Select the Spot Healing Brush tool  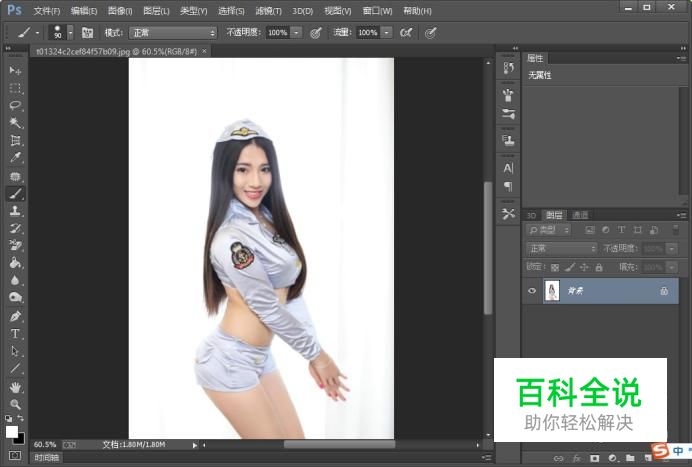[x=15, y=176]
